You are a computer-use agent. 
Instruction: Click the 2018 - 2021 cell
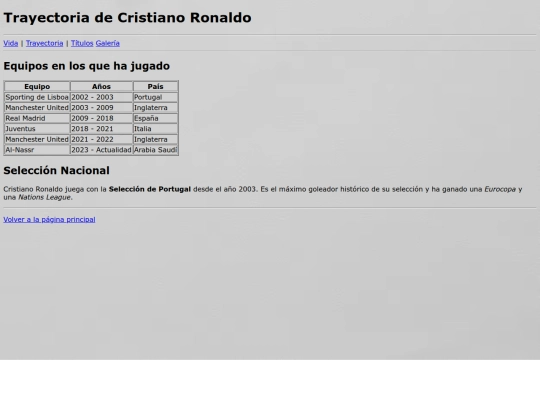101,129
